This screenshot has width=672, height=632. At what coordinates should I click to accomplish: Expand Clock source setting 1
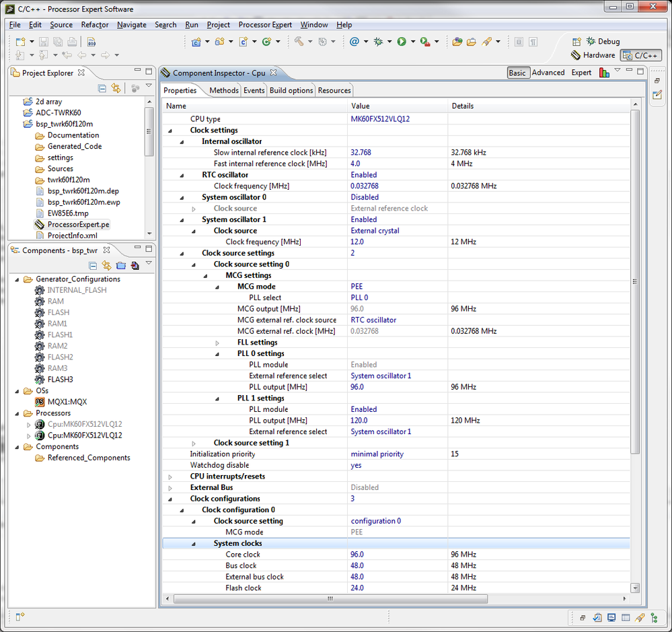click(194, 444)
